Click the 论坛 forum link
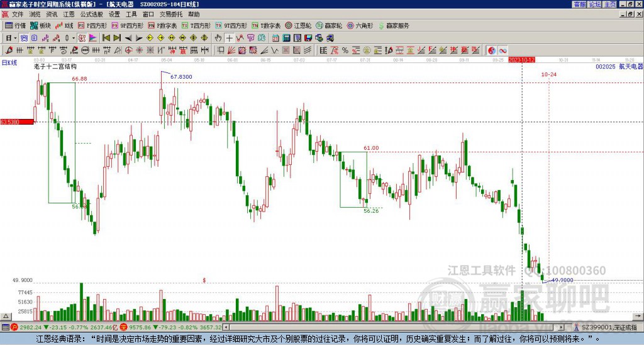Image resolution: width=644 pixels, height=345 pixels. [595, 4]
